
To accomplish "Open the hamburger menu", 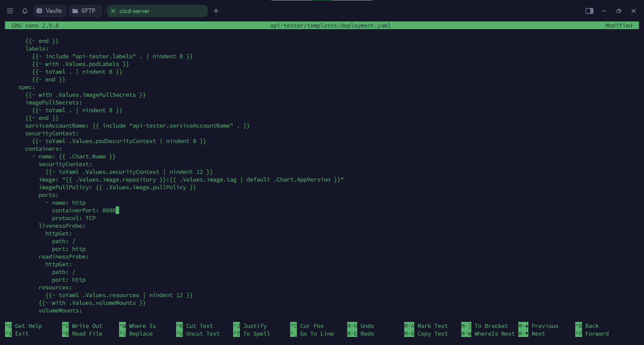I will point(10,11).
